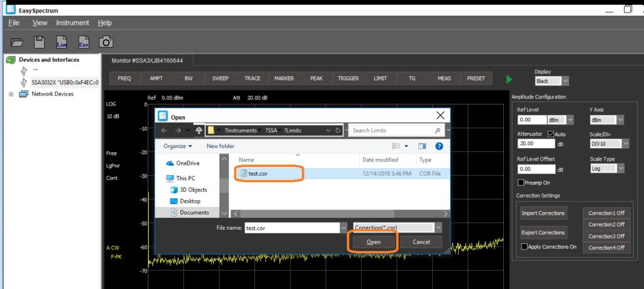Viewport: 644px width, 289px height.
Task: Click the blue help icon in dialog
Action: click(x=440, y=146)
